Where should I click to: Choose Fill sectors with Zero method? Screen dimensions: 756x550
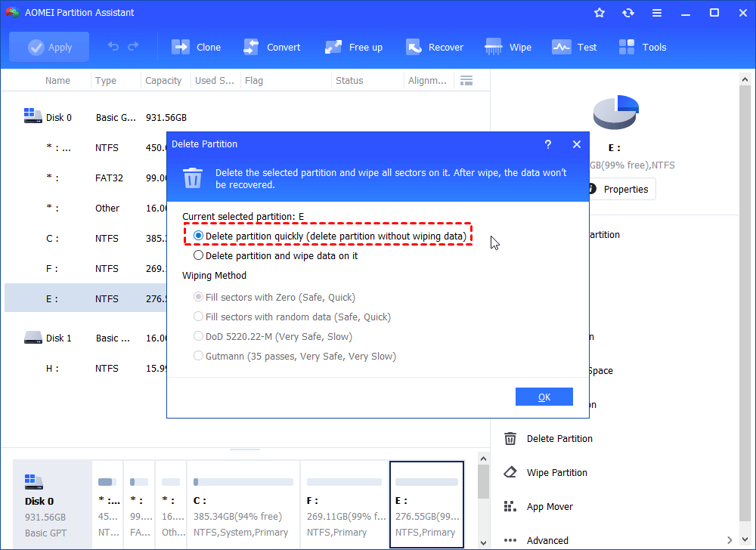(x=274, y=297)
